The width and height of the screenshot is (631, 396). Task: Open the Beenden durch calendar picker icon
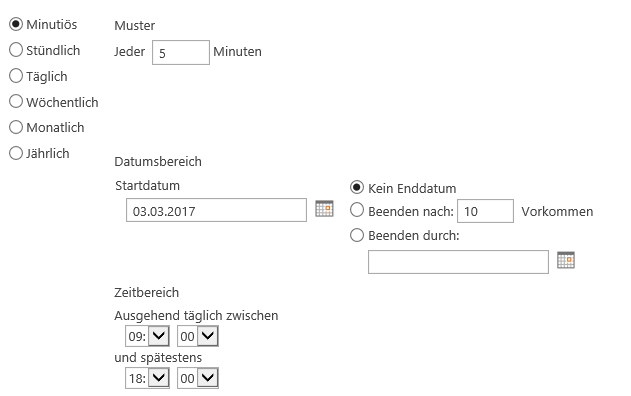[x=566, y=260]
